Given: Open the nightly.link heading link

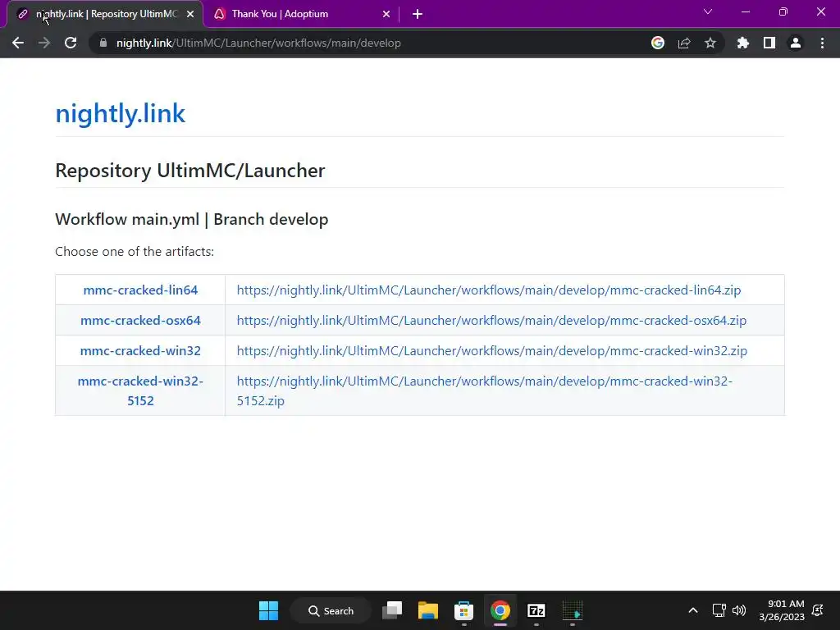Looking at the screenshot, I should (x=120, y=113).
